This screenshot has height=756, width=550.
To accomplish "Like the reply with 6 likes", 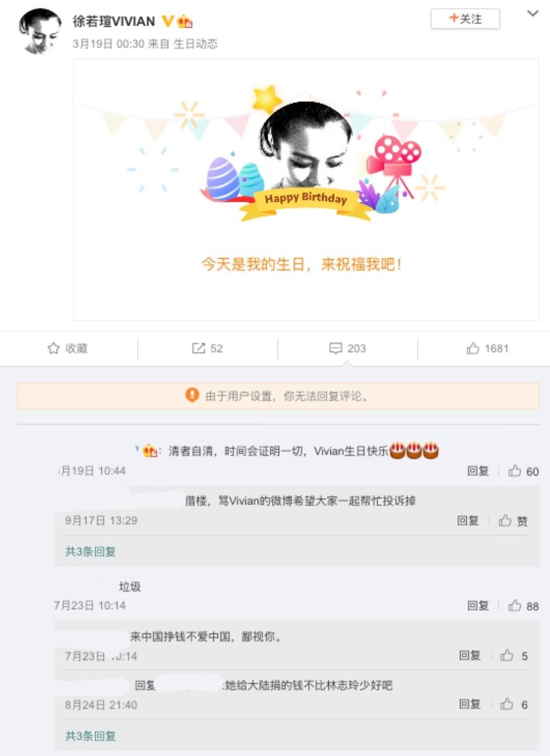I will pos(514,704).
